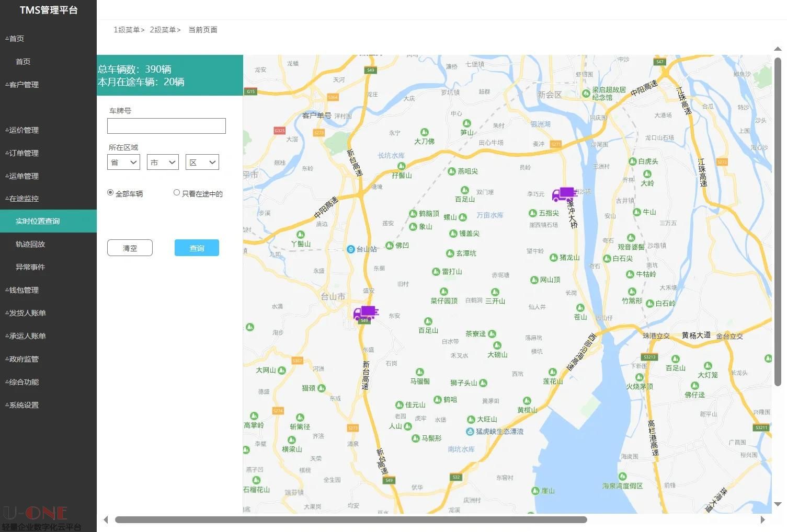This screenshot has width=787, height=532.
Task: Click the vertical scrollbar thumb
Action: point(778,222)
